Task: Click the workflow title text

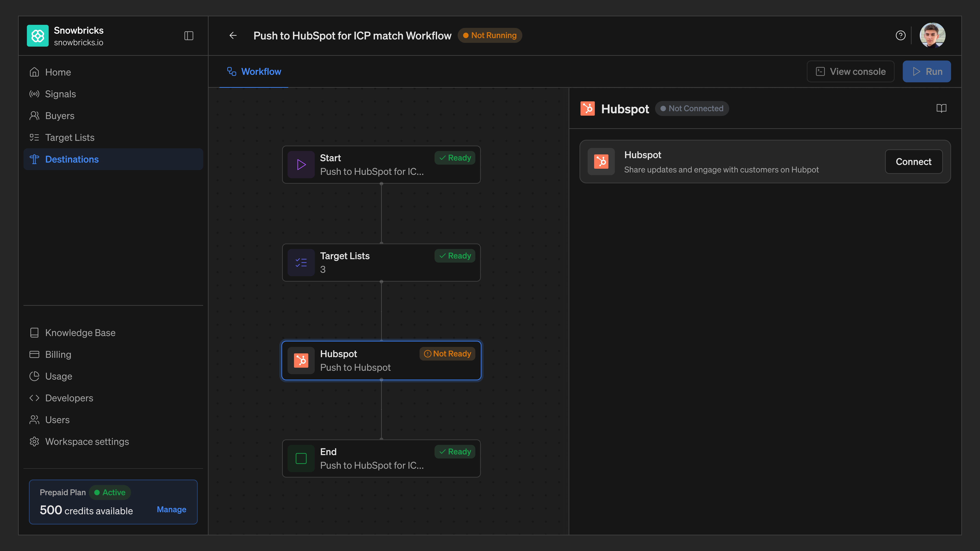Action: click(352, 36)
